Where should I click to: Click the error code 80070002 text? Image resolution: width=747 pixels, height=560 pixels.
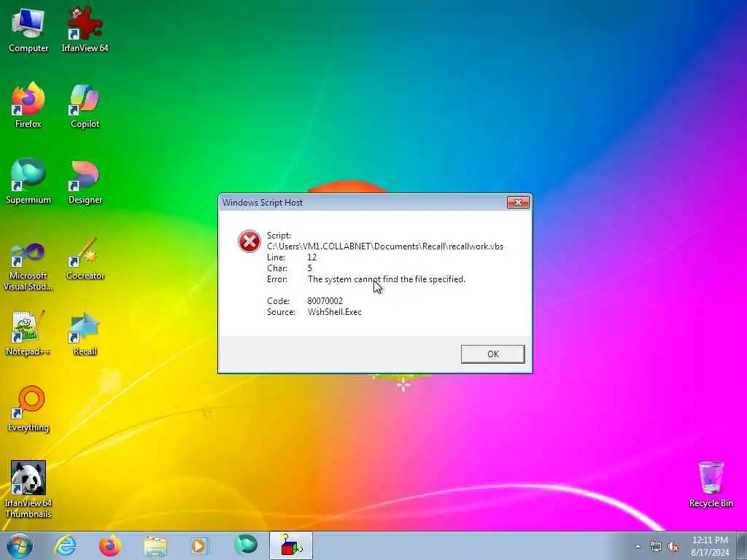pos(325,301)
